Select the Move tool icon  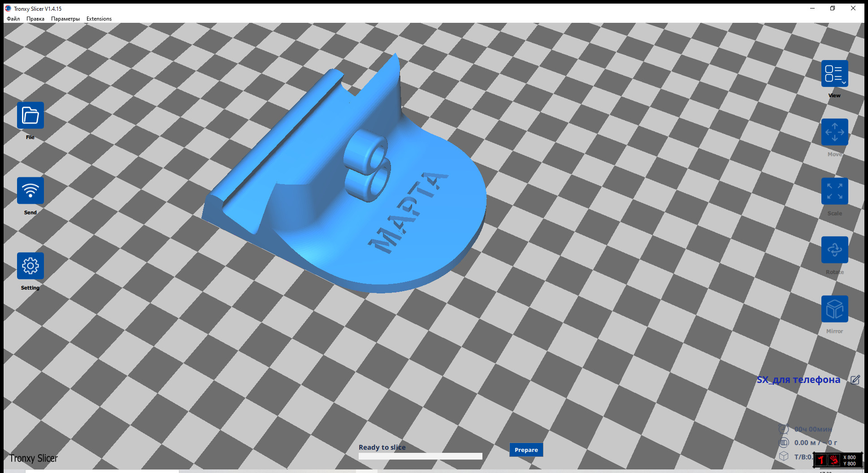coord(834,132)
